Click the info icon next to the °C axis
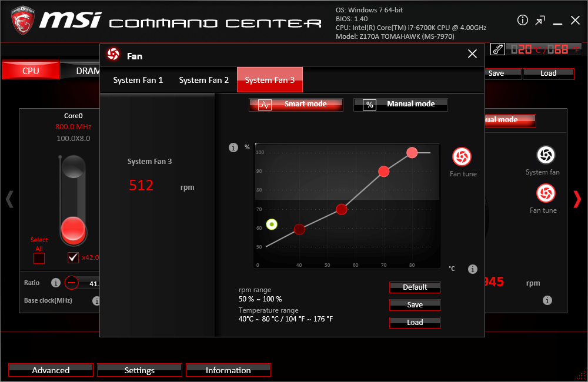Screen dimensions: 588x382 click(x=473, y=269)
